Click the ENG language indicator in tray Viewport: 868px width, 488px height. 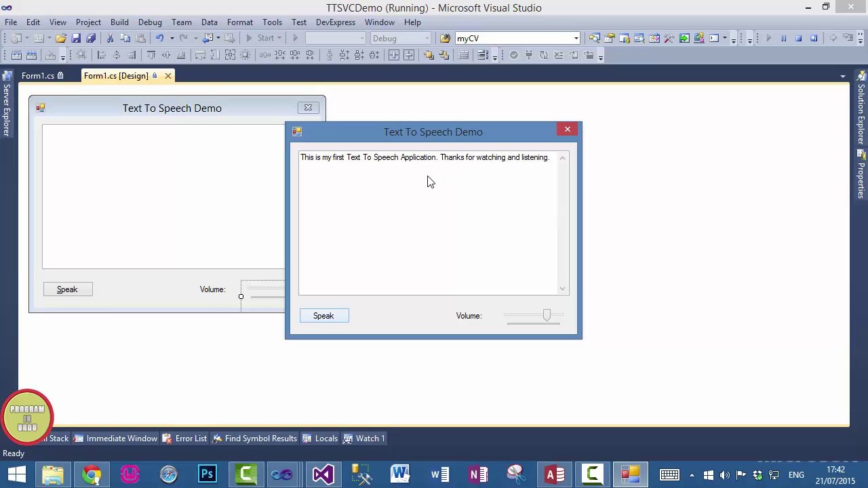pyautogui.click(x=796, y=474)
